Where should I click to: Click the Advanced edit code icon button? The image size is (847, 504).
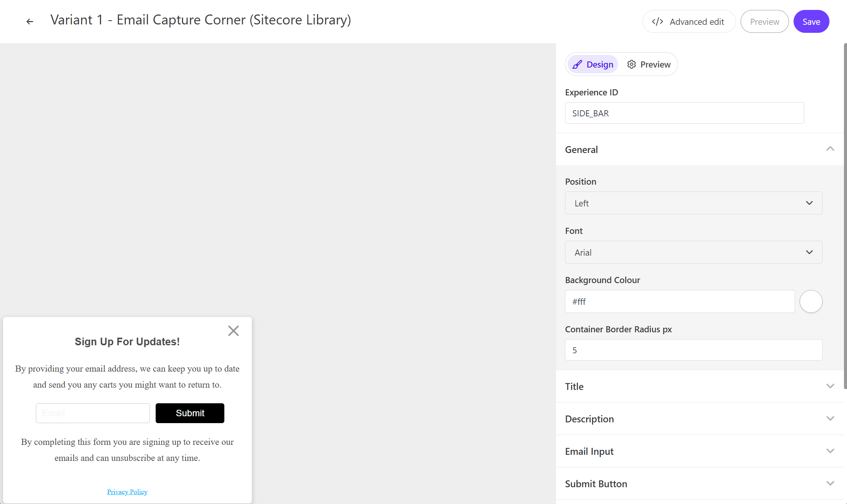coord(689,22)
